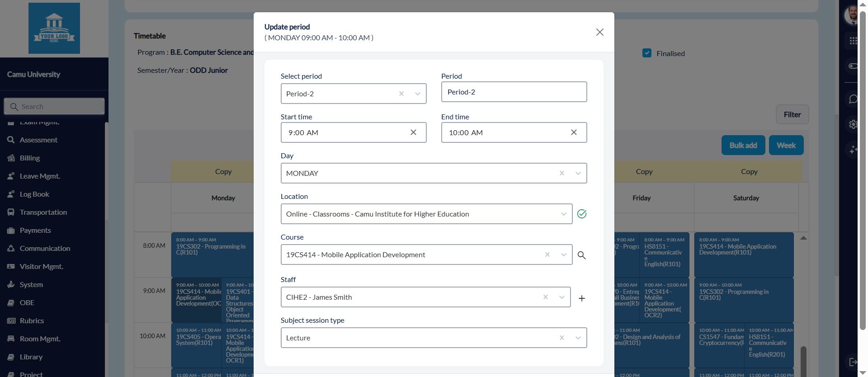Viewport: 868px width, 377px height.
Task: Open Visitor Mgmt. in the sidebar
Action: (x=41, y=266)
